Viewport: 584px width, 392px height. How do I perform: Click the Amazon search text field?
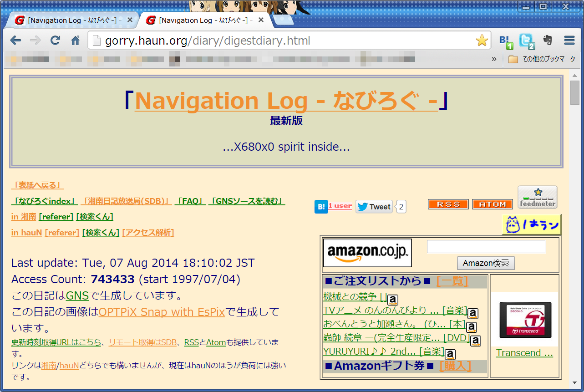point(486,246)
